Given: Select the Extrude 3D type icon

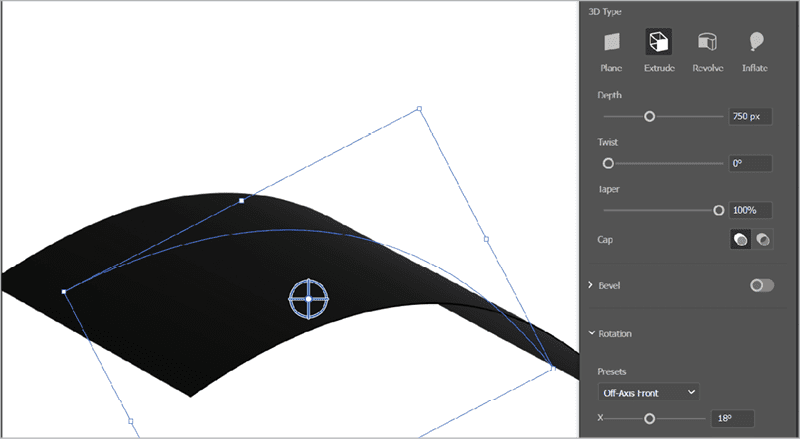Looking at the screenshot, I should (659, 42).
